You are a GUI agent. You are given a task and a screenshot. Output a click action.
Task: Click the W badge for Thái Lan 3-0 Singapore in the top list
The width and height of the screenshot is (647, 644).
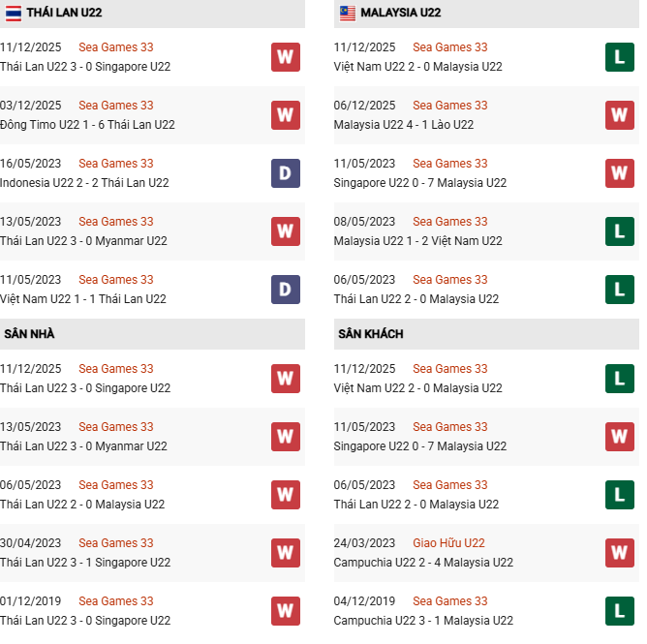point(285,57)
